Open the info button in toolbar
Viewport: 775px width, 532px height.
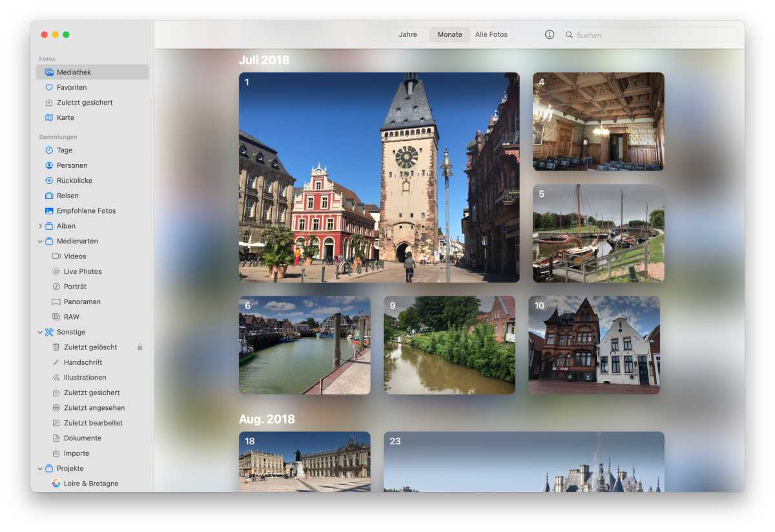550,34
